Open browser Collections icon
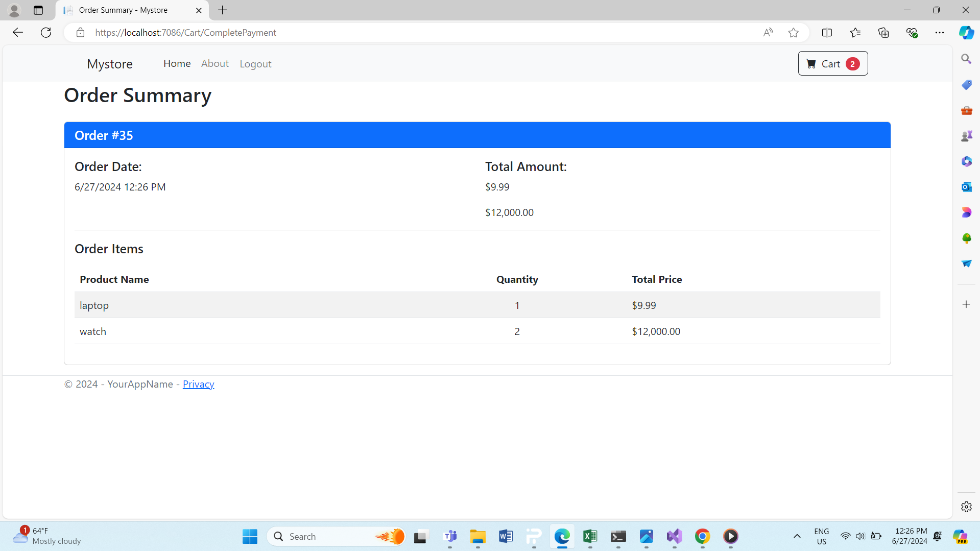Image resolution: width=980 pixels, height=551 pixels. [x=883, y=33]
